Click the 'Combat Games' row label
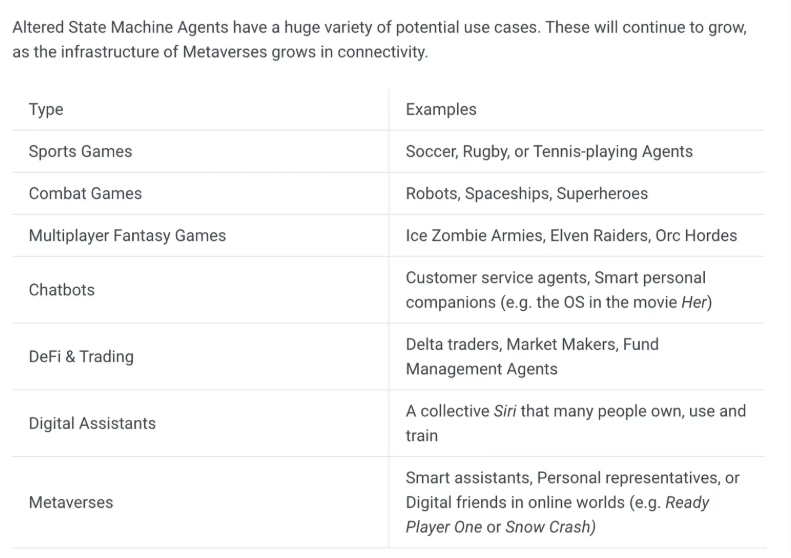This screenshot has width=791, height=558. [x=85, y=193]
